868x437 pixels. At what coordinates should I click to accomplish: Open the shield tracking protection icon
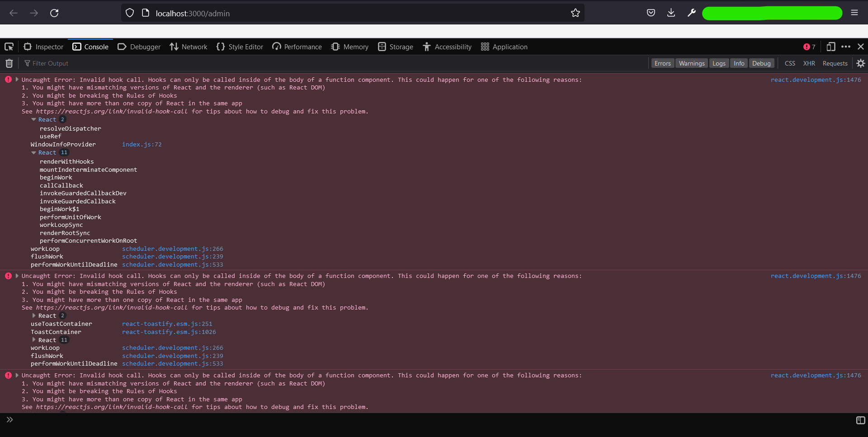tap(130, 13)
